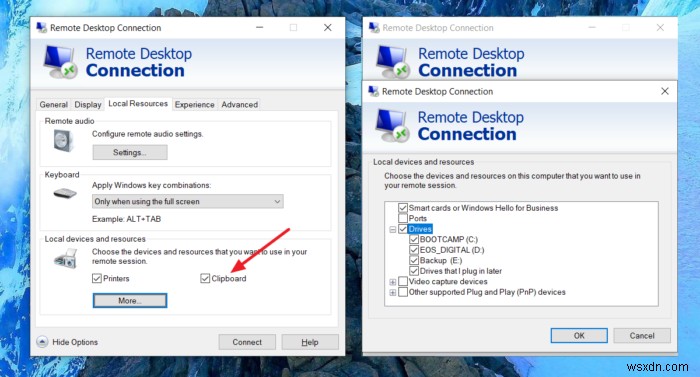Close the Local devices dialog
Viewport: 700px width, 377px height.
pos(665,91)
